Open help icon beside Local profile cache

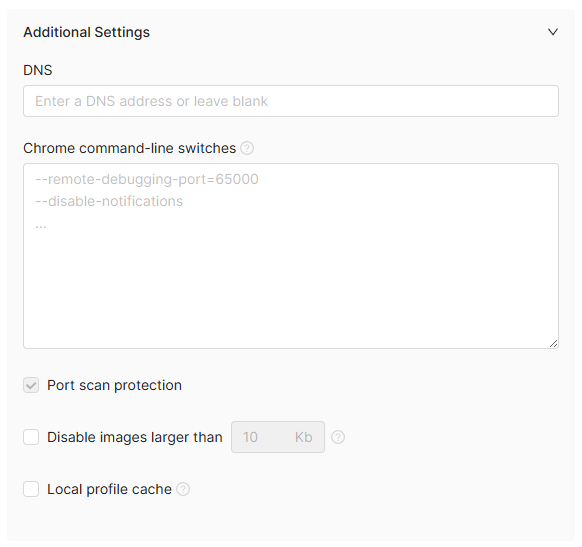(183, 489)
